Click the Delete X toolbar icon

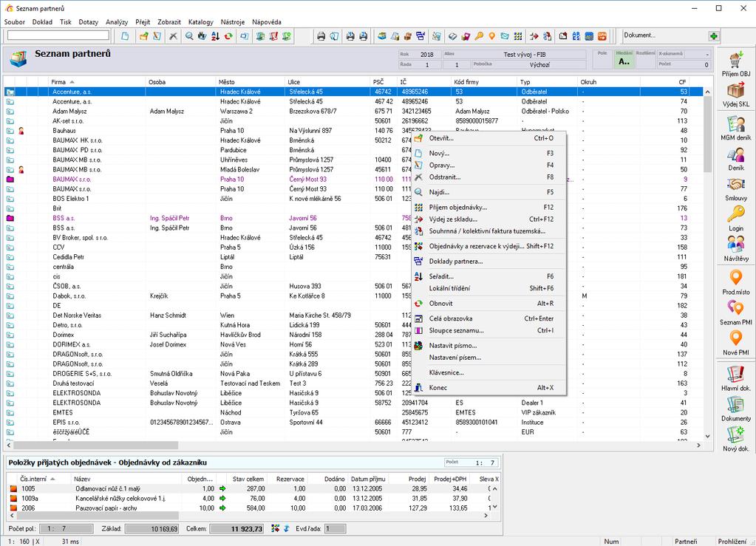tap(173, 36)
